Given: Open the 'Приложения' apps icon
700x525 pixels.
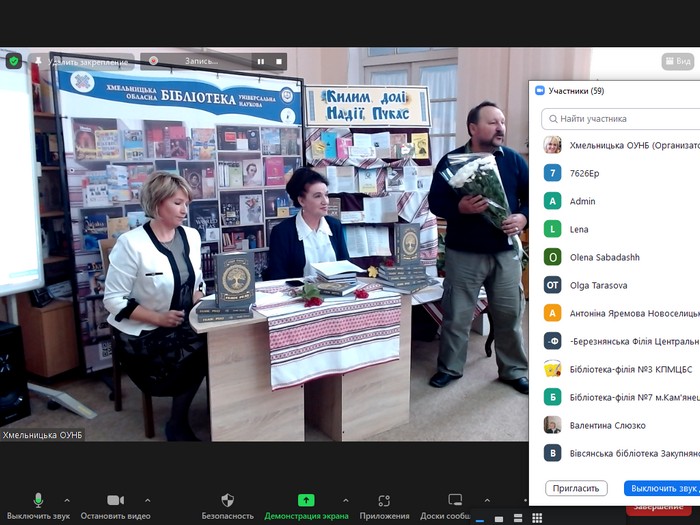Looking at the screenshot, I should pos(384,500).
